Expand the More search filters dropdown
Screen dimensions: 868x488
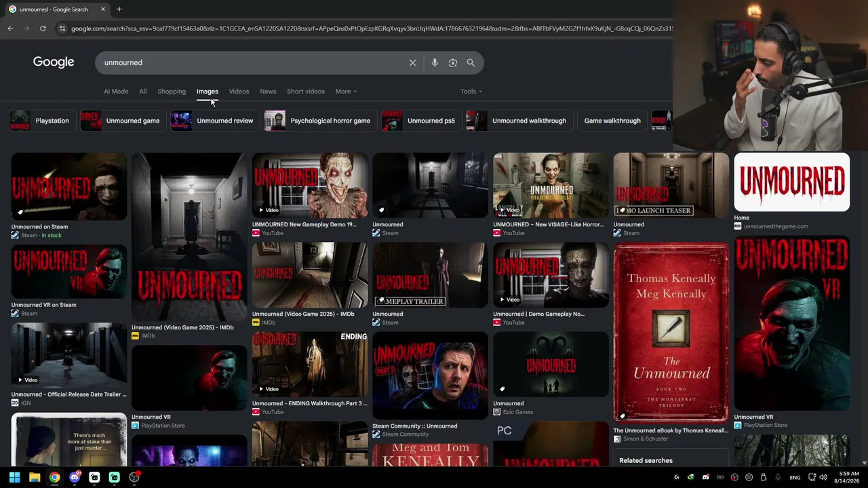346,91
